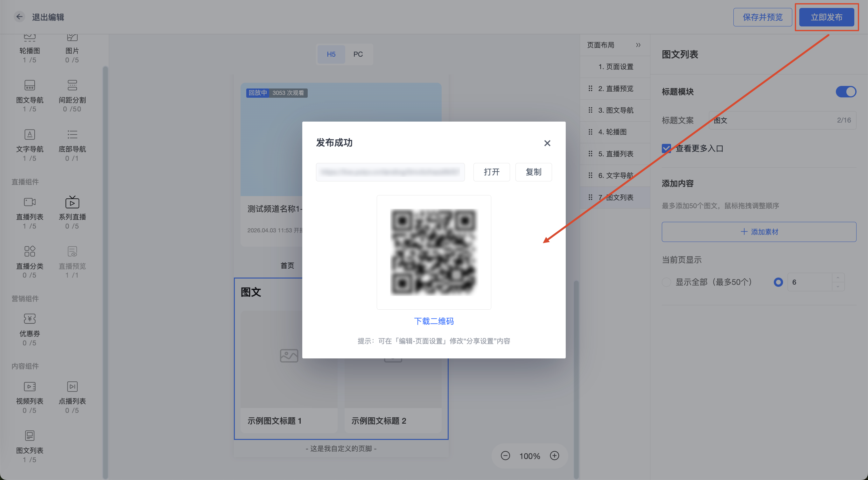Decrease the display count stepper
868x480 pixels.
[838, 286]
